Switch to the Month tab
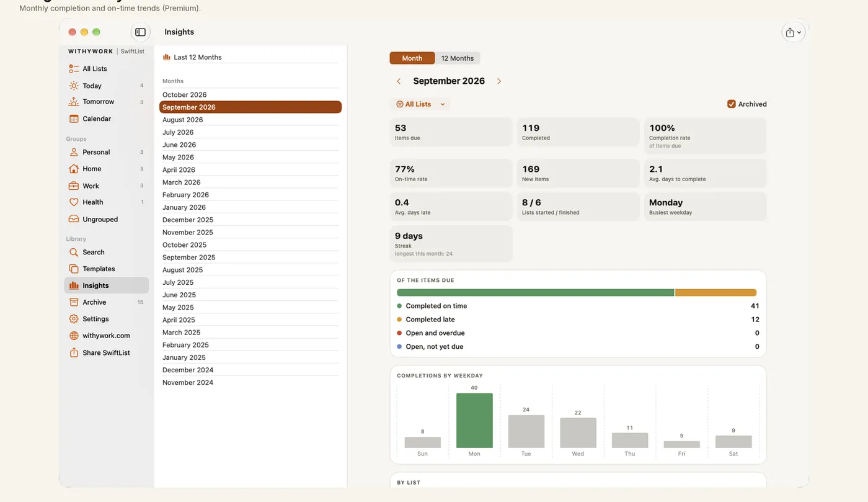 coord(412,58)
